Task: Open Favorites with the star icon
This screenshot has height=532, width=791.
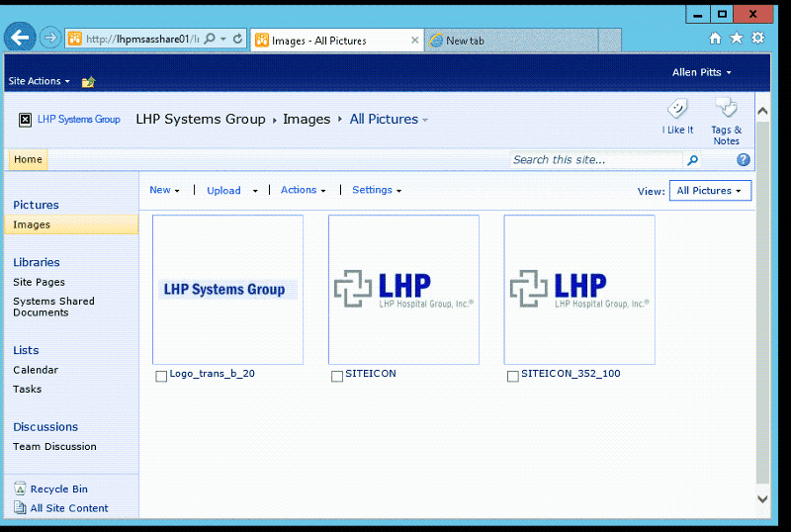Action: click(x=737, y=38)
